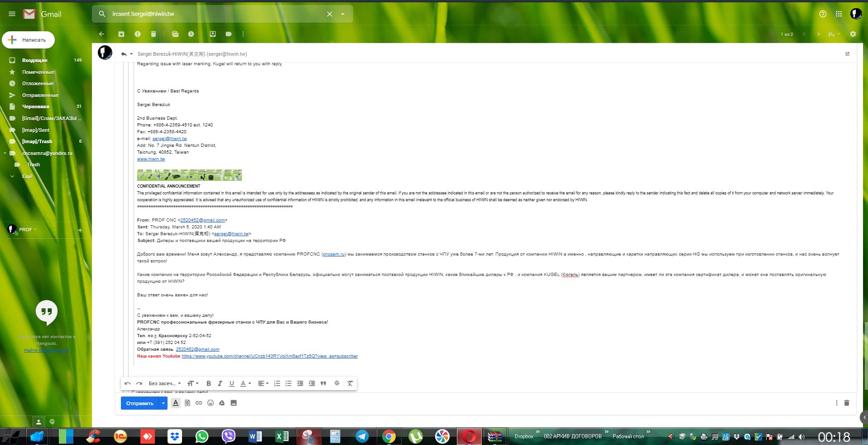Viewport: 868px width, 445px height.
Task: Open the Помеченные folder
Action: click(x=38, y=72)
